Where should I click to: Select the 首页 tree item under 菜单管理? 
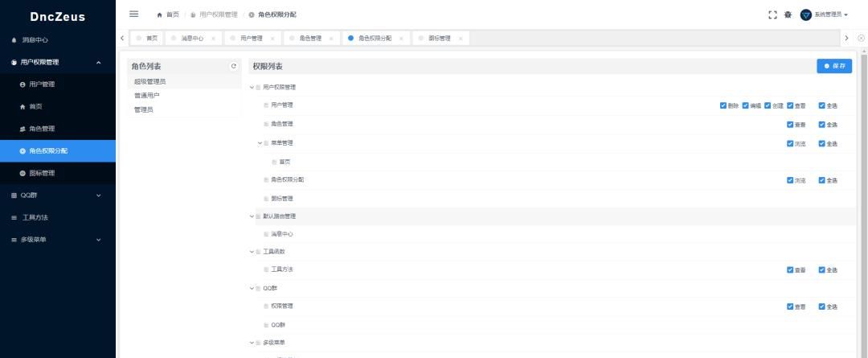[x=285, y=162]
